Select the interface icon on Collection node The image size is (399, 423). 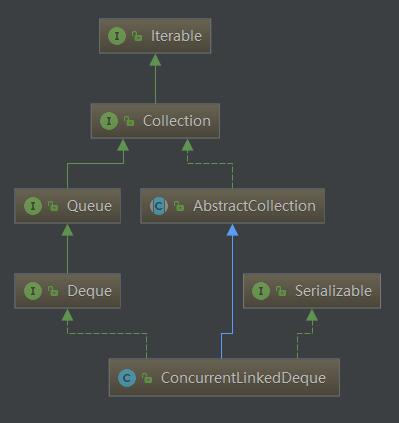point(109,121)
